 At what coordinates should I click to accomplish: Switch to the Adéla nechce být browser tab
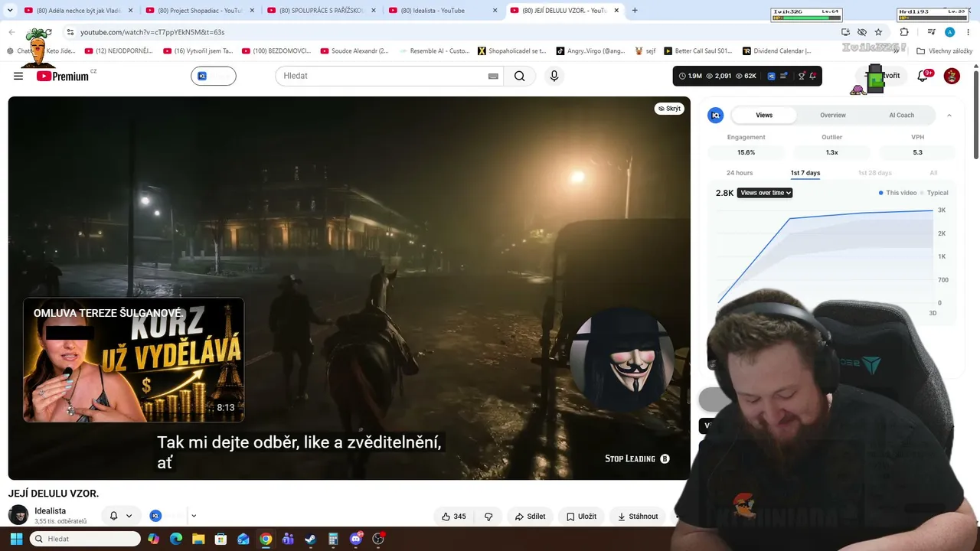pyautogui.click(x=78, y=11)
